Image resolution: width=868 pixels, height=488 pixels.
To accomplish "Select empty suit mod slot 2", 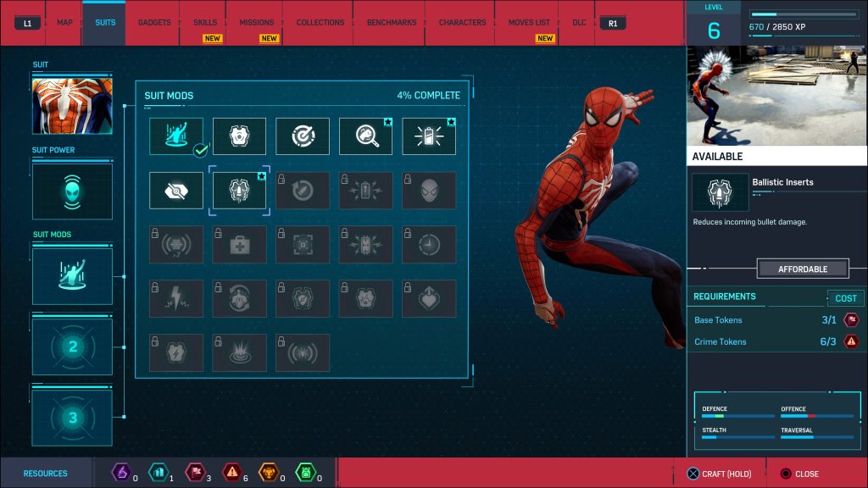I will tap(72, 347).
